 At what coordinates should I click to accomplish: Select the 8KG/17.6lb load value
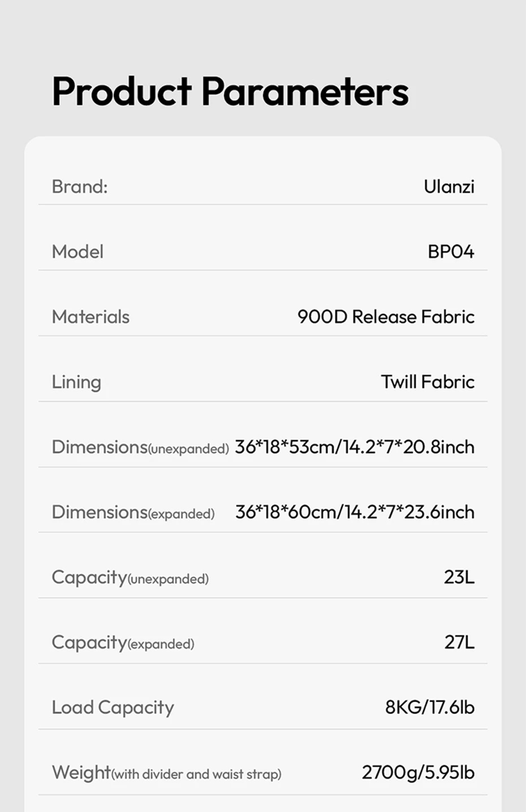pyautogui.click(x=429, y=707)
